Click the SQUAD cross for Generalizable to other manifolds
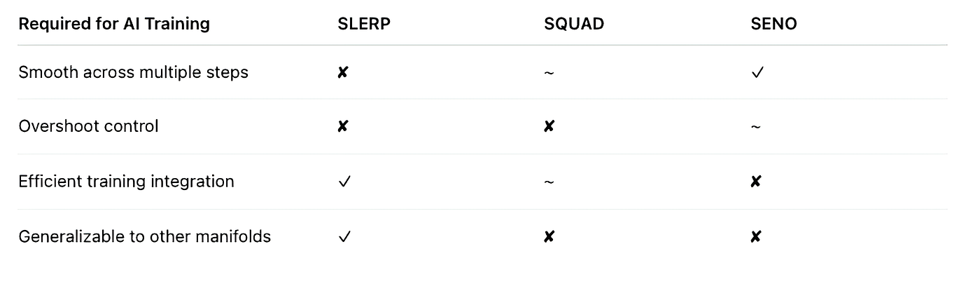 click(x=549, y=237)
